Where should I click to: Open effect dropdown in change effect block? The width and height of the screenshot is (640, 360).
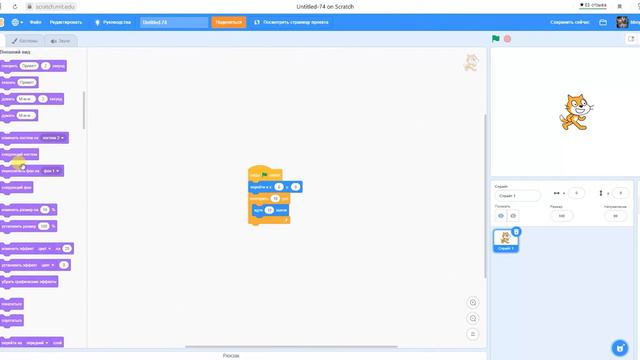tap(44, 249)
